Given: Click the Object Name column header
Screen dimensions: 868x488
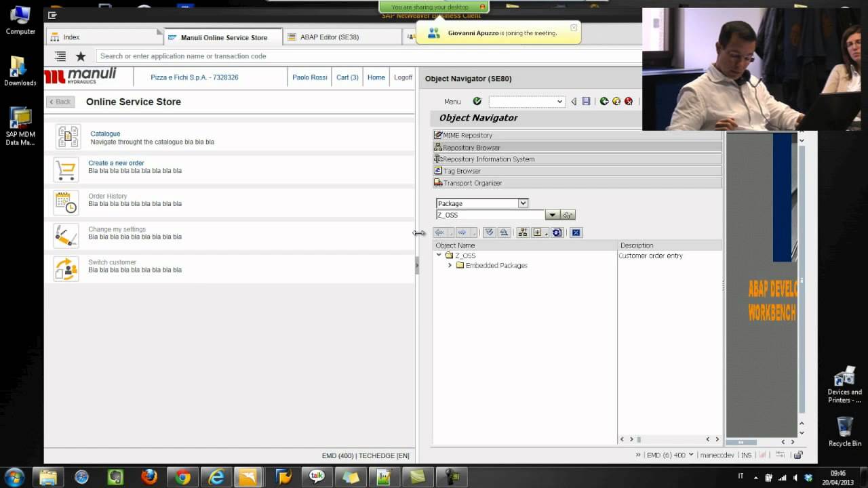Looking at the screenshot, I should [x=525, y=245].
